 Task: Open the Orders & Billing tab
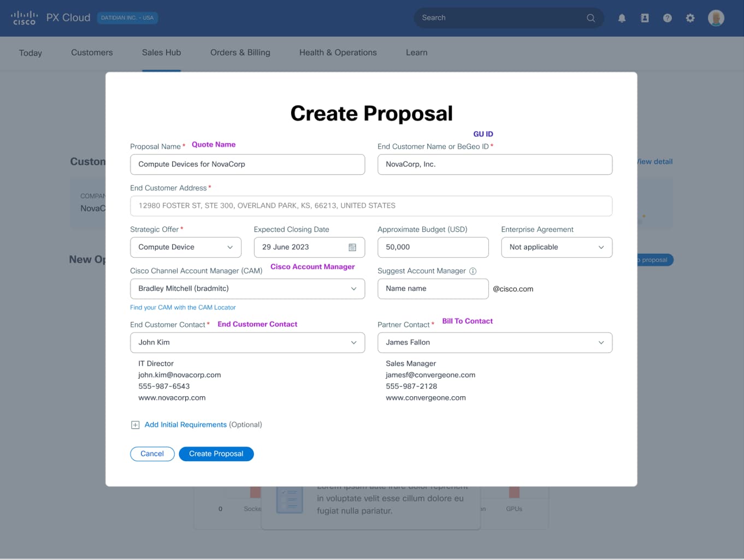point(240,52)
